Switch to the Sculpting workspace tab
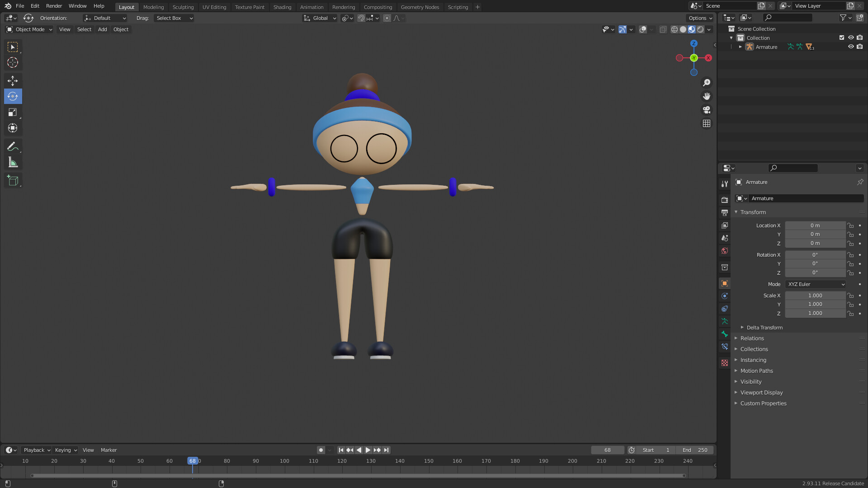Viewport: 868px width, 488px height. point(183,7)
